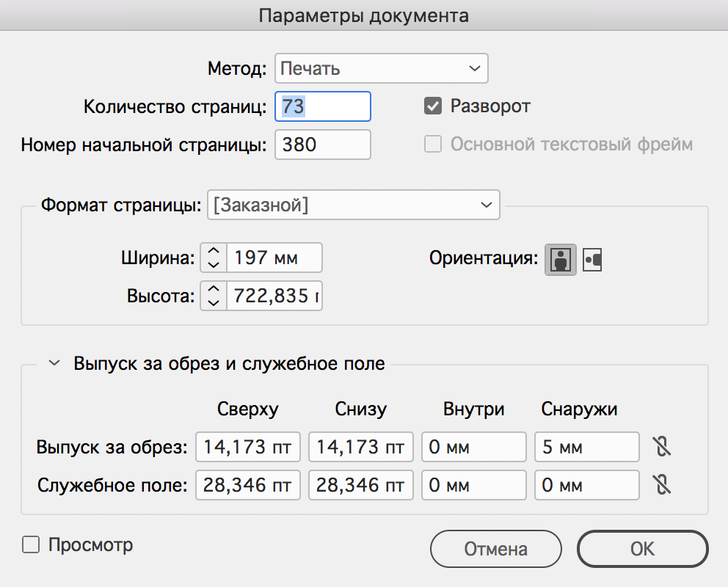Click the width stepper arrows
Viewport: 728px width, 587px height.
point(214,258)
